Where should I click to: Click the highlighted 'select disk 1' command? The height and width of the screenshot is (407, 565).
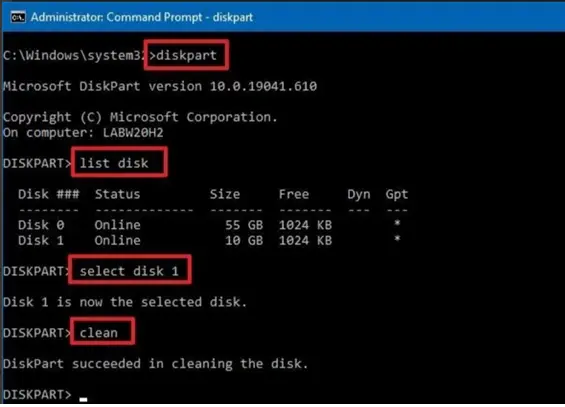(x=129, y=270)
